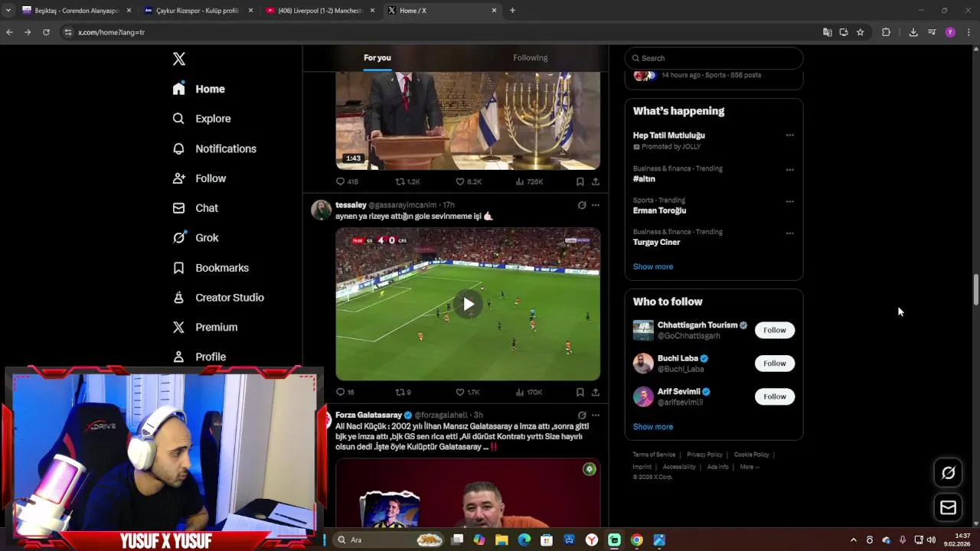Follow Buchi Laba
Screen dimensions: 980x551
[x=775, y=364]
